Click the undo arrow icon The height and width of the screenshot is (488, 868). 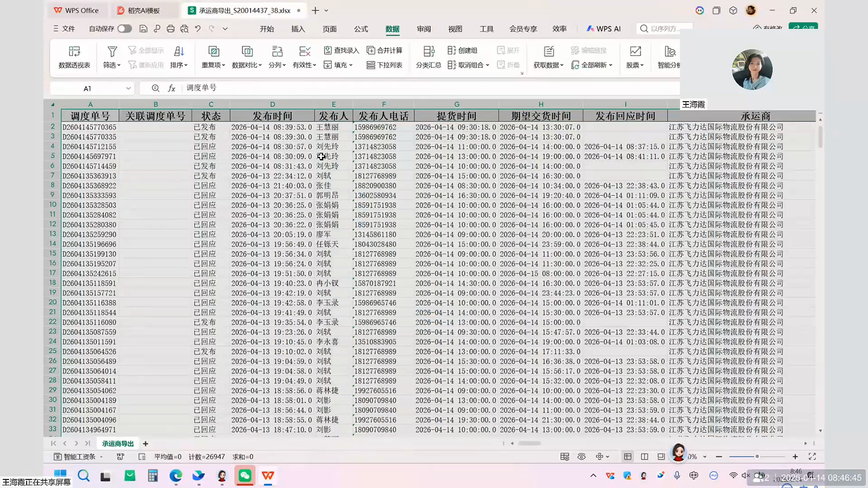coord(198,29)
